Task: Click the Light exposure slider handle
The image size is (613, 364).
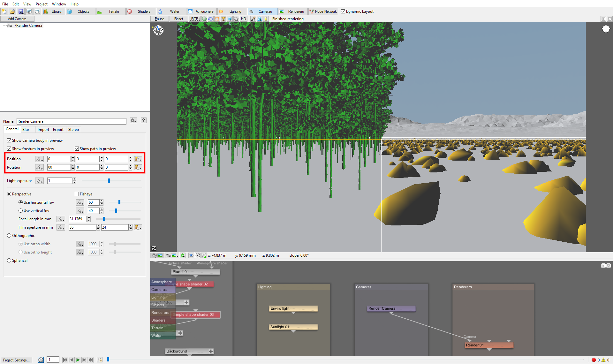Action: coord(109,181)
